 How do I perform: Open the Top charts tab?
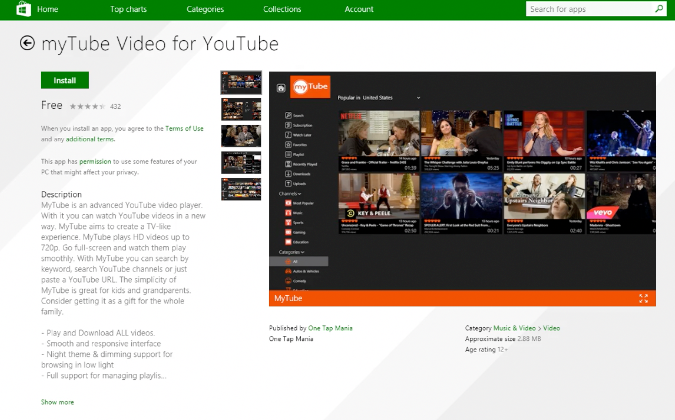click(128, 9)
